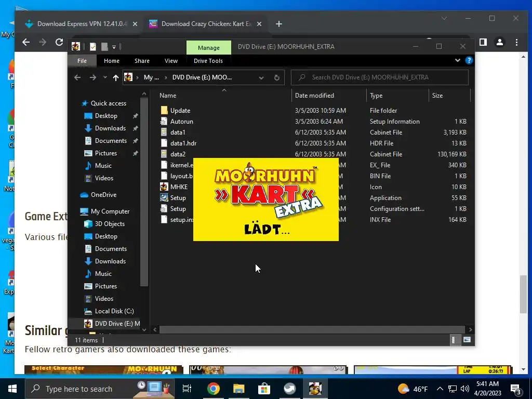Open recent locations dropdown arrow
This screenshot has width=532, height=399.
pos(105,77)
